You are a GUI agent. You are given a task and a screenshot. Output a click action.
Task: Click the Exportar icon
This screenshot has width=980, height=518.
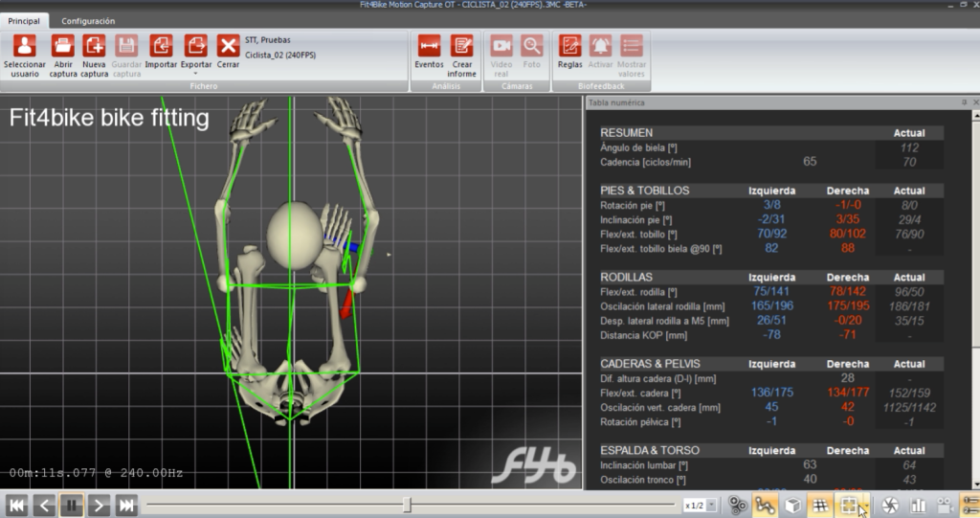point(195,46)
